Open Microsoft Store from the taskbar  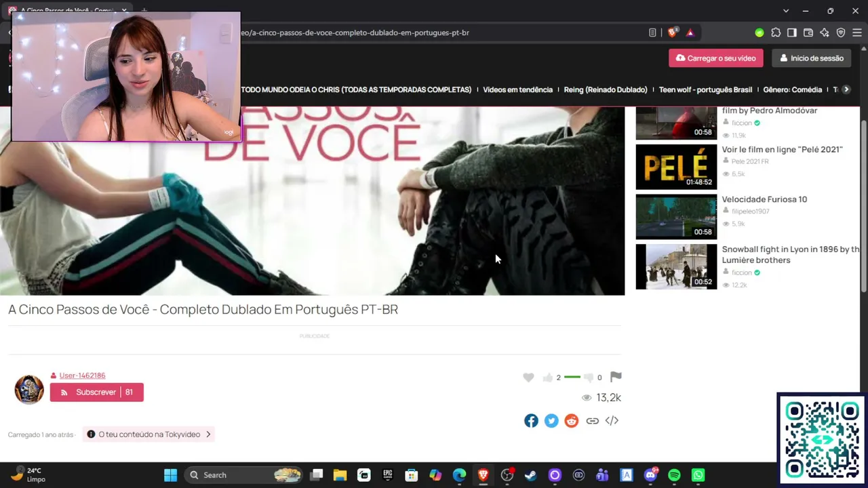412,475
